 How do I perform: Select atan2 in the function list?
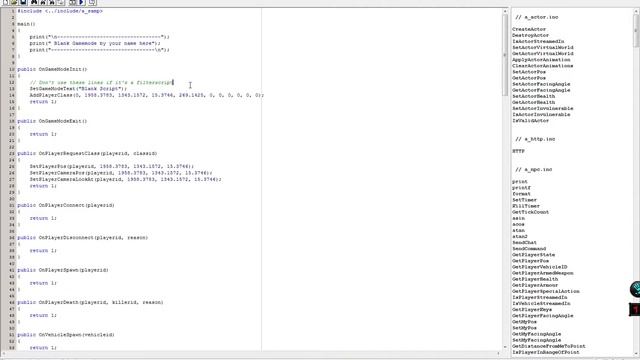tap(520, 236)
